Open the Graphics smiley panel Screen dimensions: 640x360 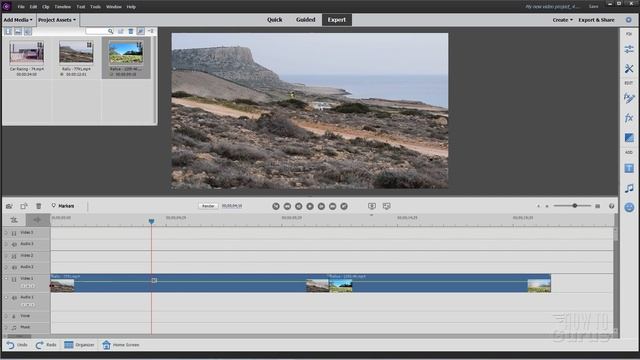tap(629, 207)
